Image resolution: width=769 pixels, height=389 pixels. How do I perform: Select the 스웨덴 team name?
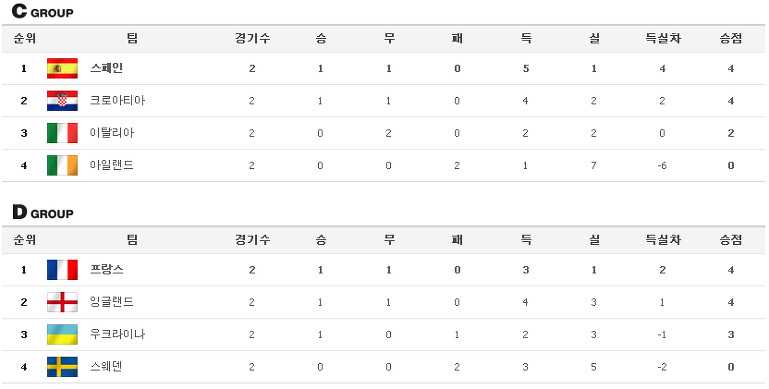tap(106, 367)
